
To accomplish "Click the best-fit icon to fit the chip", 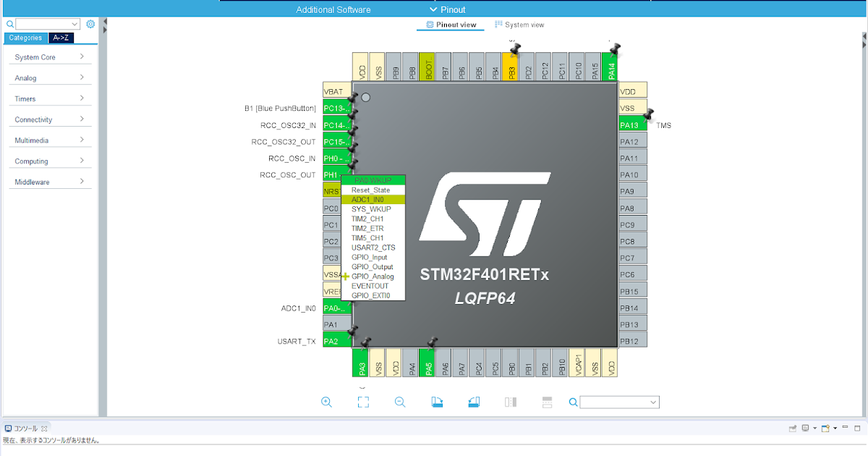I will (x=363, y=402).
